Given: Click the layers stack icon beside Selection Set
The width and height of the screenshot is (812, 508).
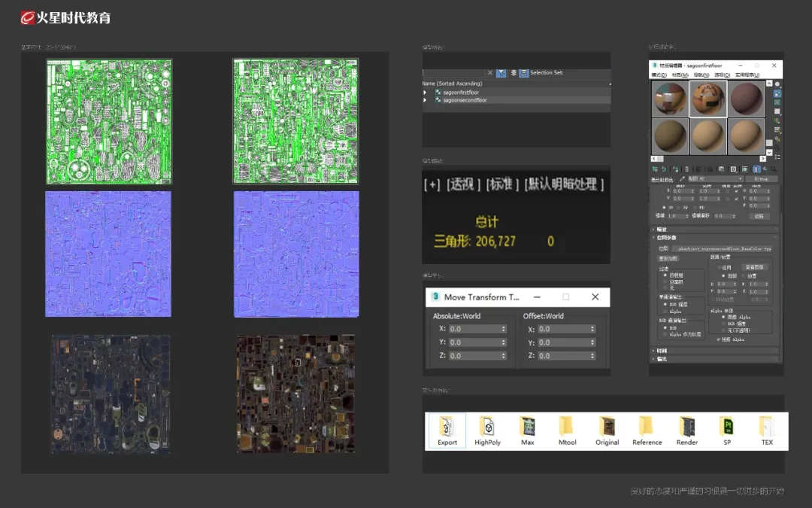Looking at the screenshot, I should [514, 73].
